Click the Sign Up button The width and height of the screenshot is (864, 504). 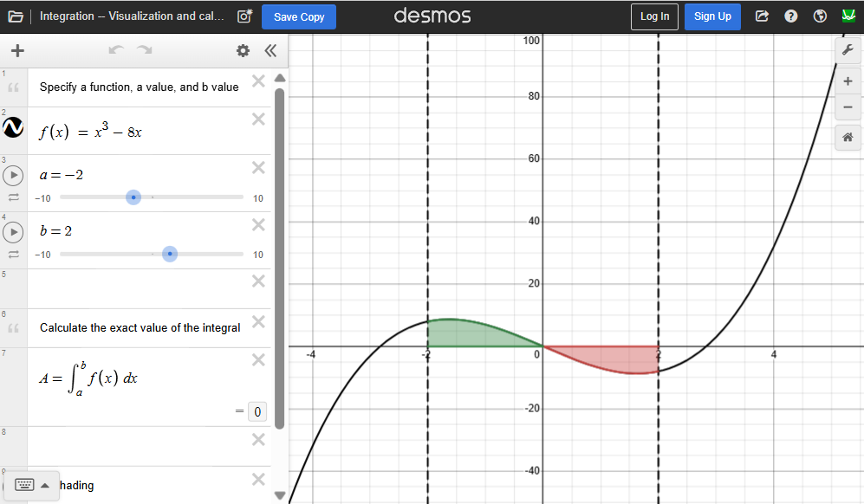coord(712,16)
